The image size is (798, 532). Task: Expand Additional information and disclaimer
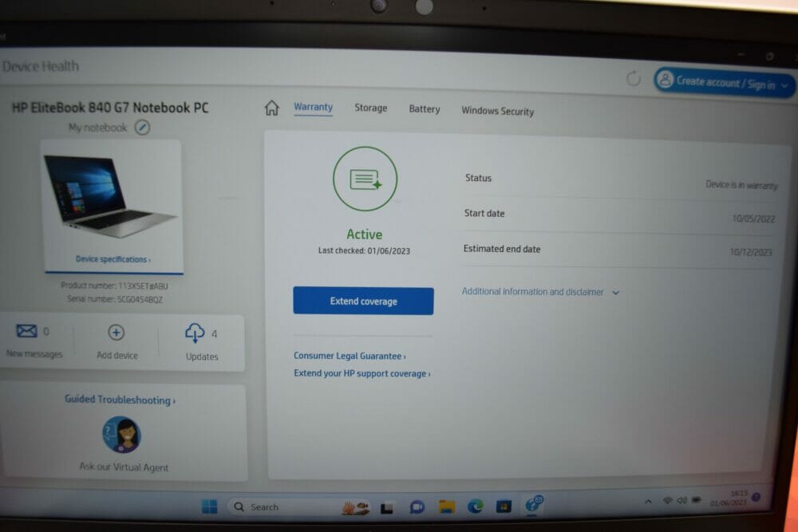[540, 292]
